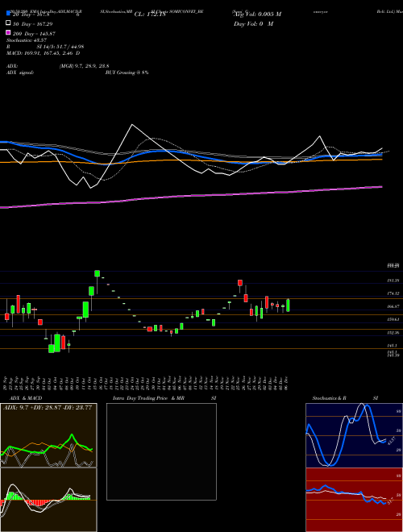Open the MACD histogram chart thumbnail
Image resolution: width=403 pixels, height=532 pixels.
pyautogui.click(x=48, y=500)
